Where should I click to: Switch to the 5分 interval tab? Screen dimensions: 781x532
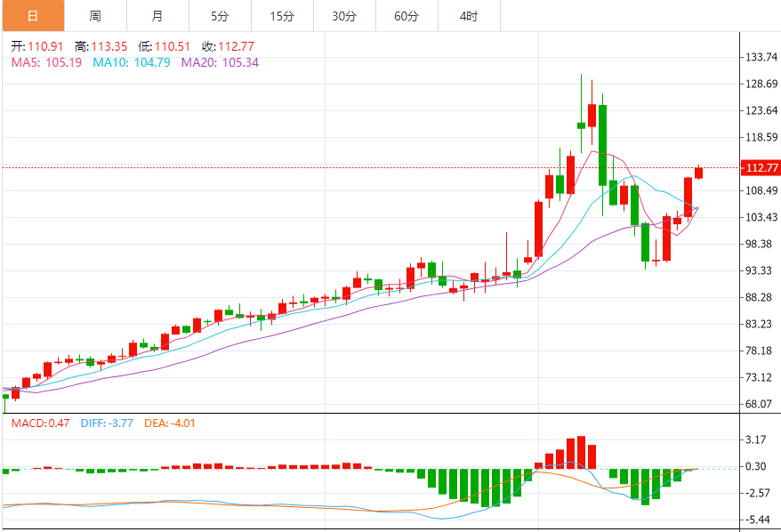click(x=220, y=16)
